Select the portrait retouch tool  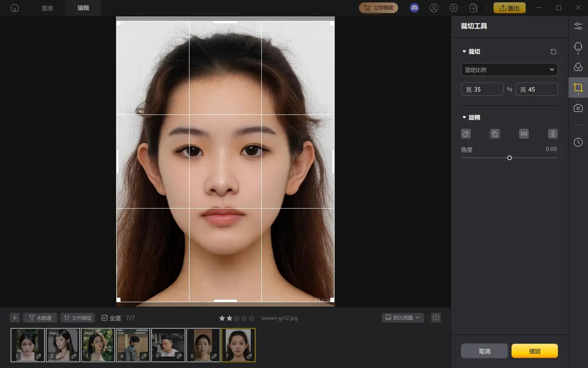(578, 47)
